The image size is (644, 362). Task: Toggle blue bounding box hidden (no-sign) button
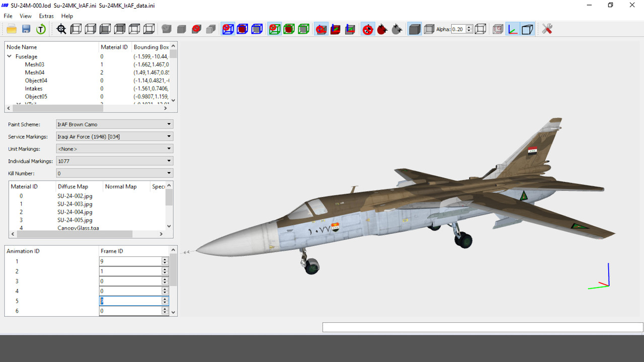point(228,29)
